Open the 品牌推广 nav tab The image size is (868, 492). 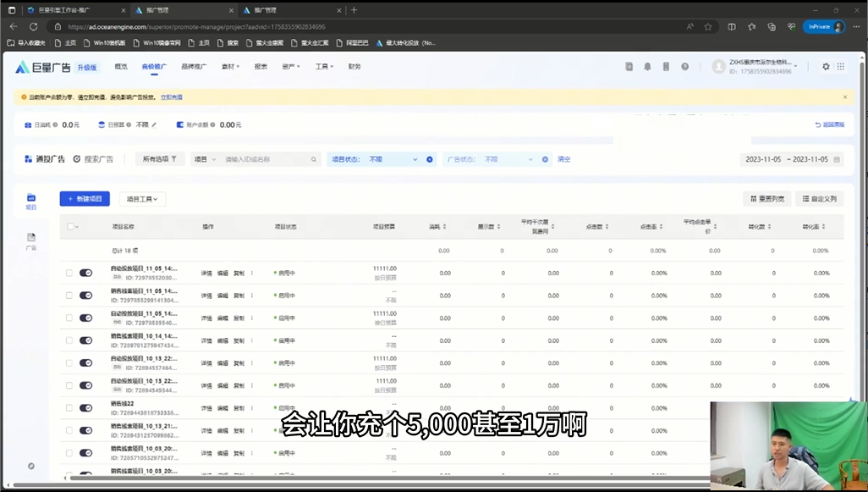coord(194,67)
